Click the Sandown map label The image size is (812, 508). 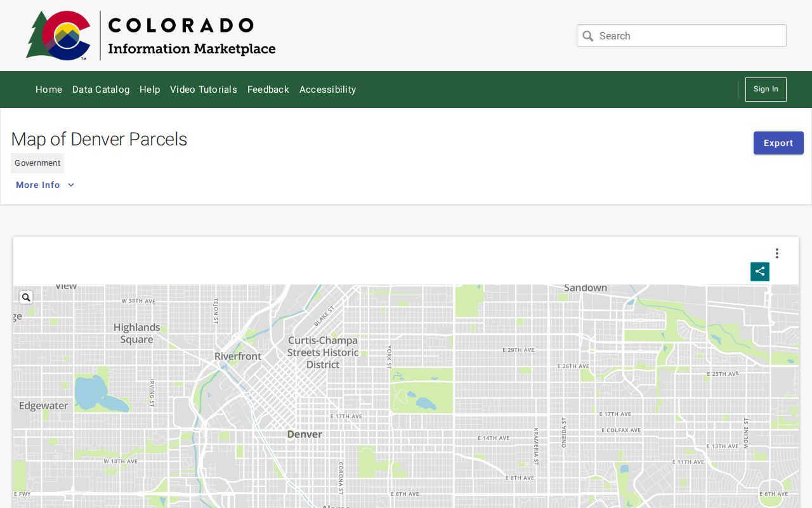tap(586, 288)
